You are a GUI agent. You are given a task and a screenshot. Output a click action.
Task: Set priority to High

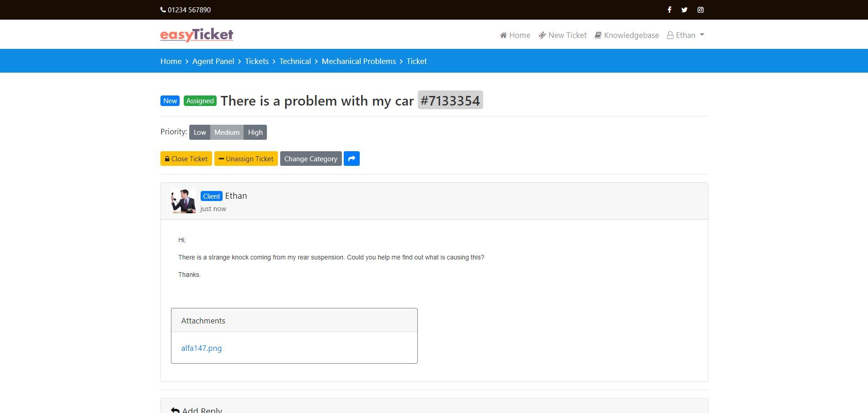tap(255, 132)
